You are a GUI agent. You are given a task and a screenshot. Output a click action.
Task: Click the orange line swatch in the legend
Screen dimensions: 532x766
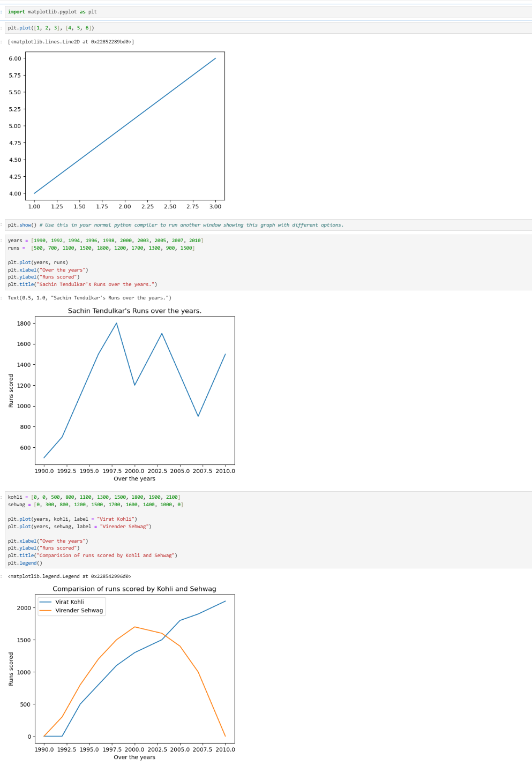pos(46,611)
